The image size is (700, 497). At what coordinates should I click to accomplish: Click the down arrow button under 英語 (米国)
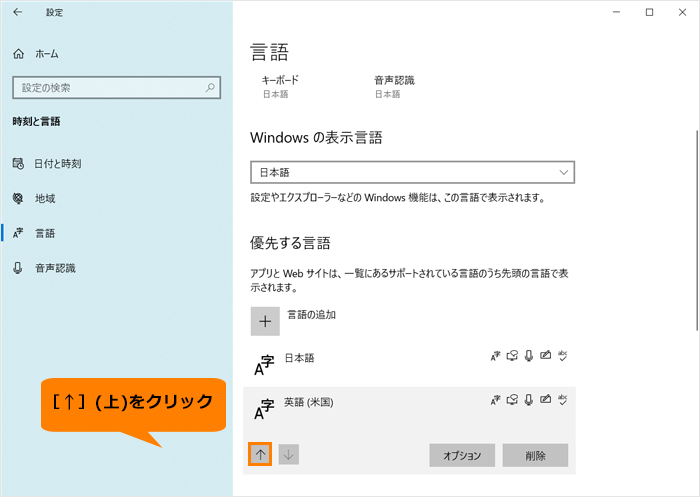(289, 455)
